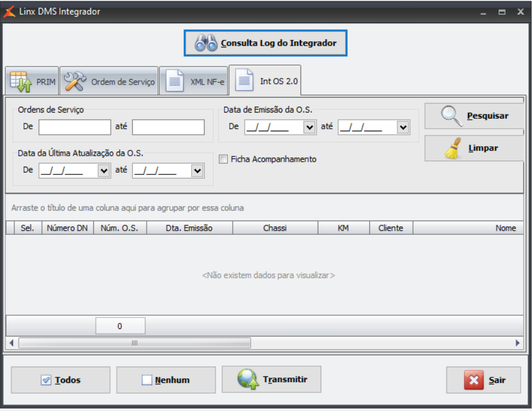Click the scrollbar right arrow
532x411 pixels.
pos(518,343)
